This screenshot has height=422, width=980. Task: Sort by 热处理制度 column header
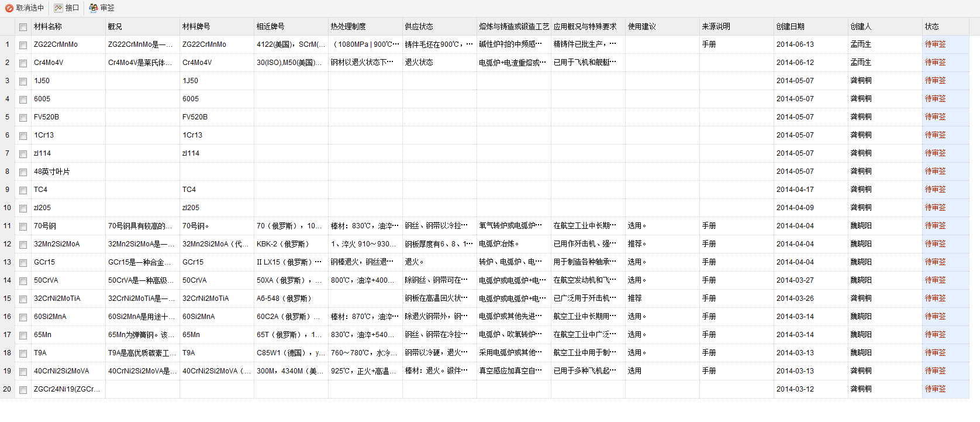pos(365,26)
